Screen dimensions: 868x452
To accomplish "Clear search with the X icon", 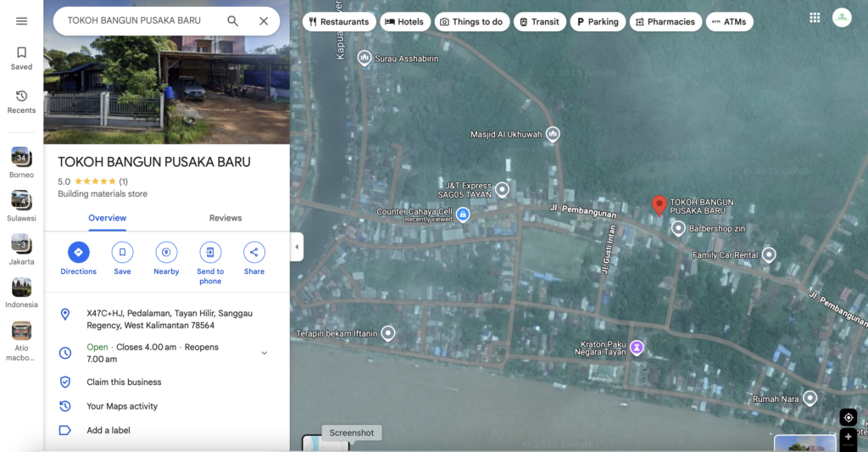I will click(x=264, y=21).
